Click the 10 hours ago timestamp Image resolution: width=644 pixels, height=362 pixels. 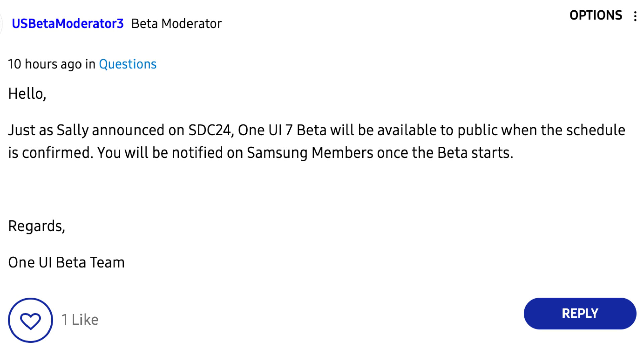point(45,64)
